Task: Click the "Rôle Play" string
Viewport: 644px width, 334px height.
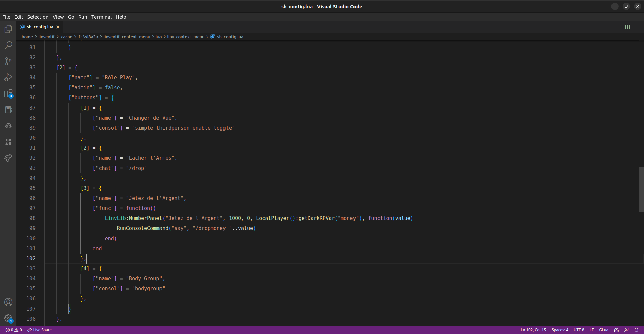Action: (x=118, y=78)
